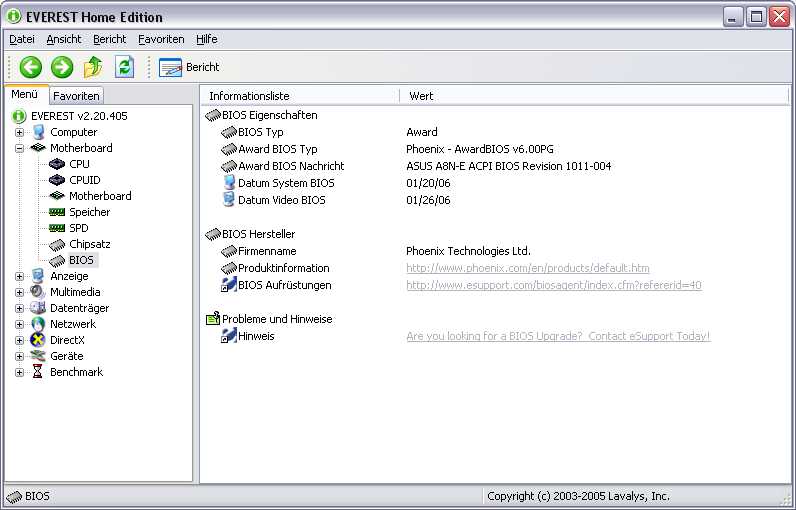
Task: Click the Chipsatz icon in the tree
Action: coord(57,245)
